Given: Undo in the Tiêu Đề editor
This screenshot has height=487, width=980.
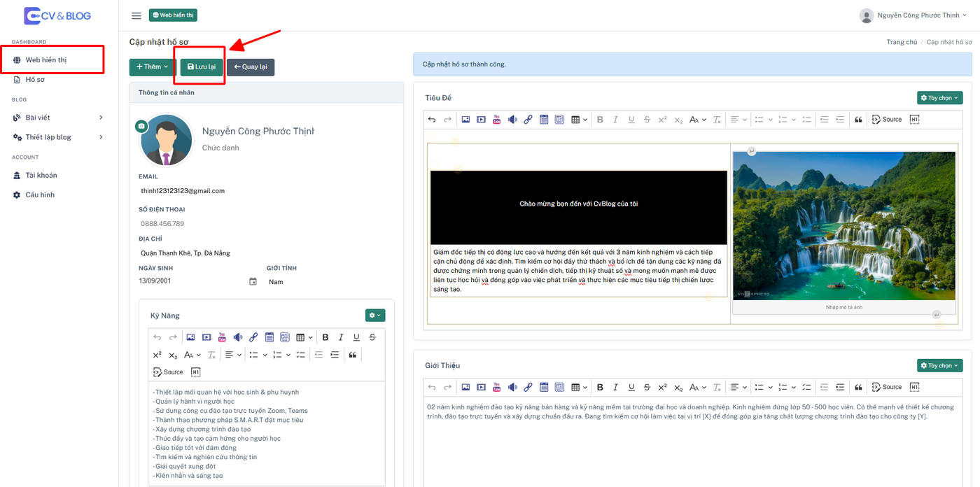Looking at the screenshot, I should [432, 120].
